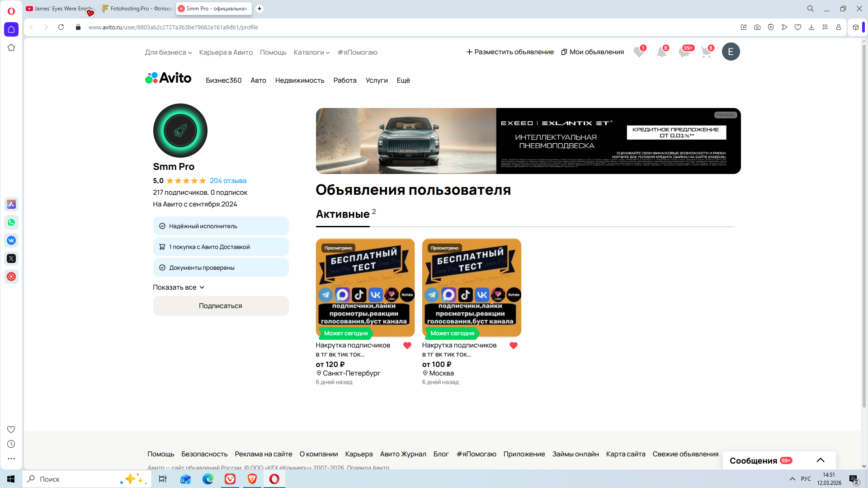This screenshot has height=488, width=868.
Task: Reload the page with refresh icon
Action: point(61,27)
